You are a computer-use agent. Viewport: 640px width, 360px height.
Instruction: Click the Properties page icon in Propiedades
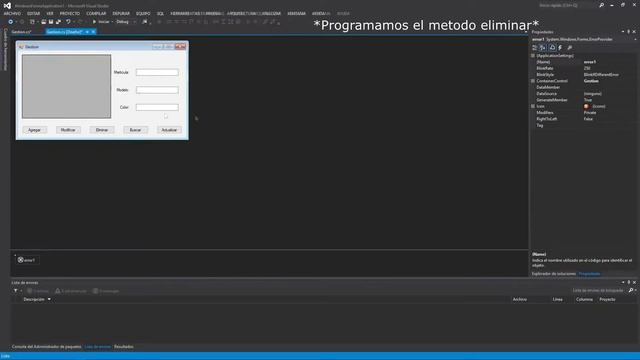click(552, 48)
